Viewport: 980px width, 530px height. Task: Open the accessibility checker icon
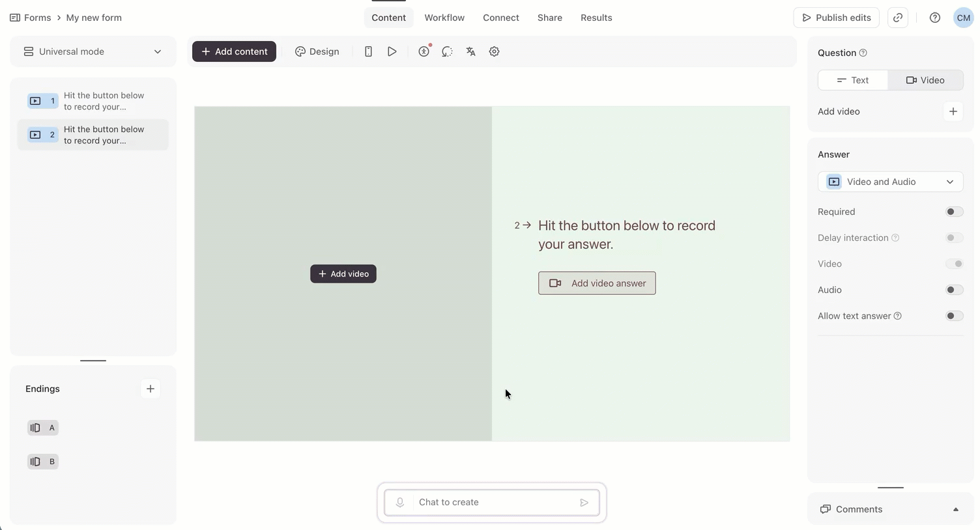(424, 51)
